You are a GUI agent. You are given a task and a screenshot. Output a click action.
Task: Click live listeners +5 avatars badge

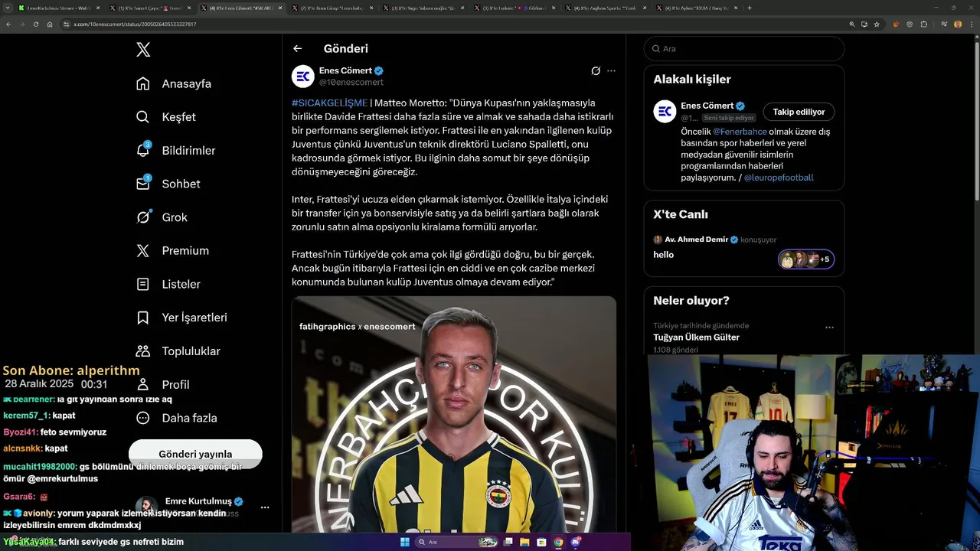(805, 259)
